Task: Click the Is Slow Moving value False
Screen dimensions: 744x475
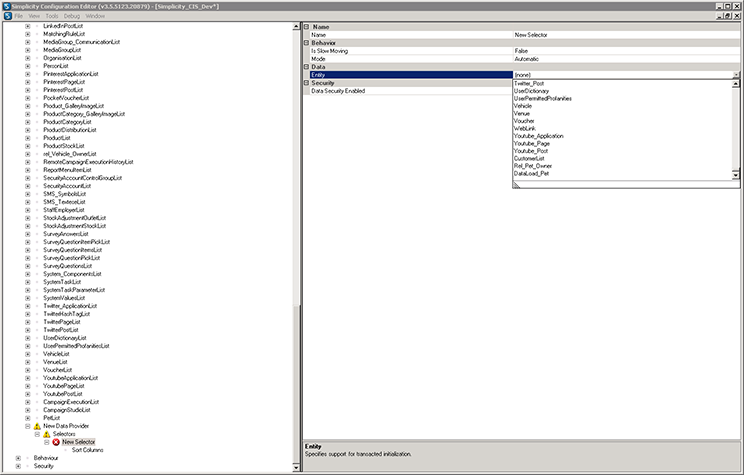Action: (x=521, y=51)
